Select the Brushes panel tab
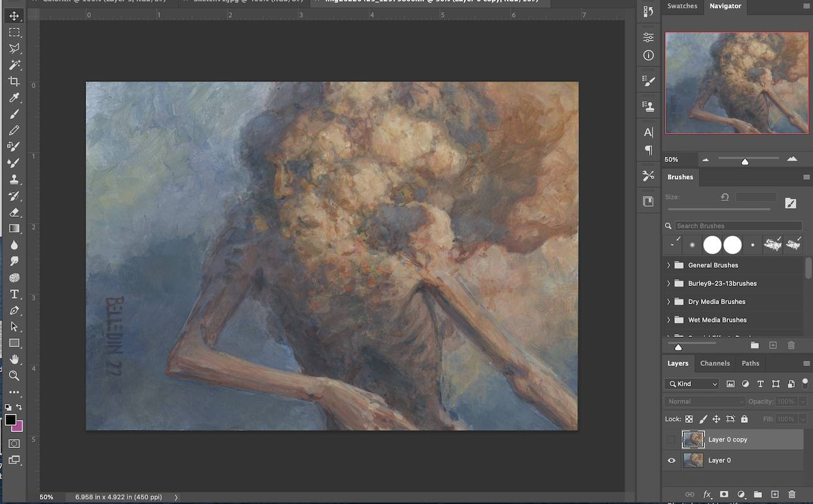This screenshot has width=813, height=504. tap(680, 177)
